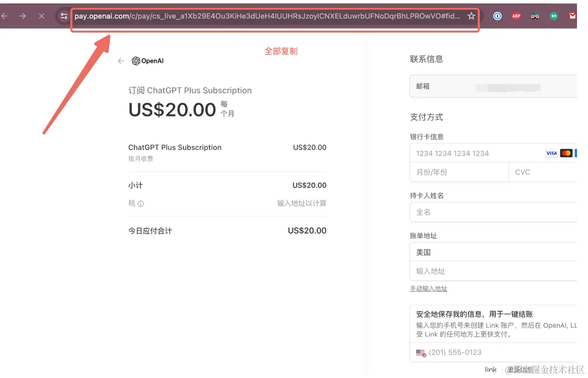Click the large US$20.00 price
The width and height of the screenshot is (588, 378).
point(172,110)
